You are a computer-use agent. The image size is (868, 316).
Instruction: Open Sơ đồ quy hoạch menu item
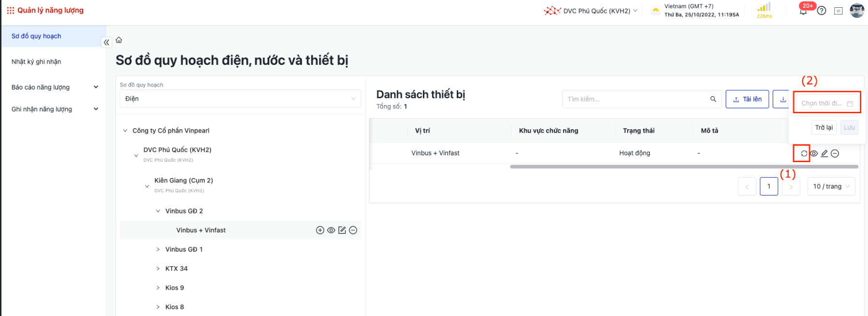pos(54,36)
